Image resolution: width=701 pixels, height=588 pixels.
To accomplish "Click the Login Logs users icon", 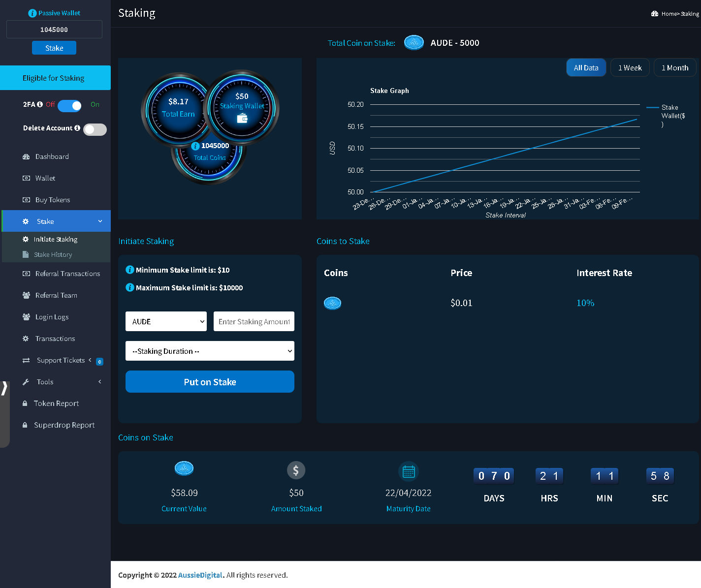I will (x=26, y=317).
